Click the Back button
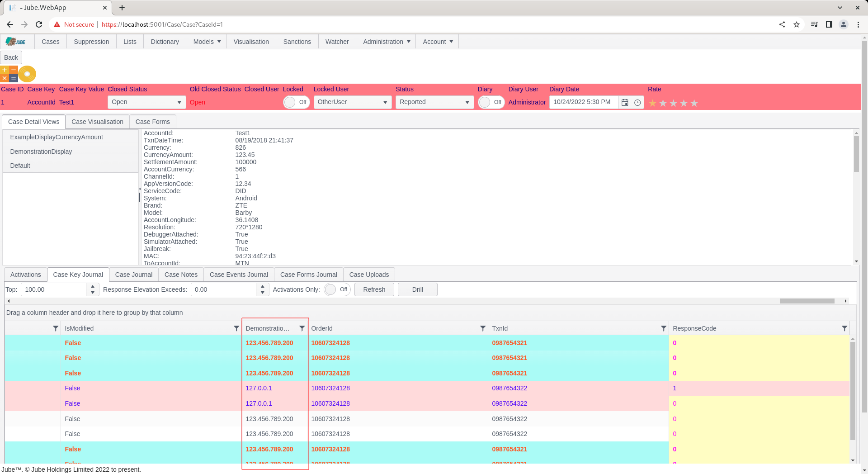The width and height of the screenshot is (868, 474). (x=11, y=57)
